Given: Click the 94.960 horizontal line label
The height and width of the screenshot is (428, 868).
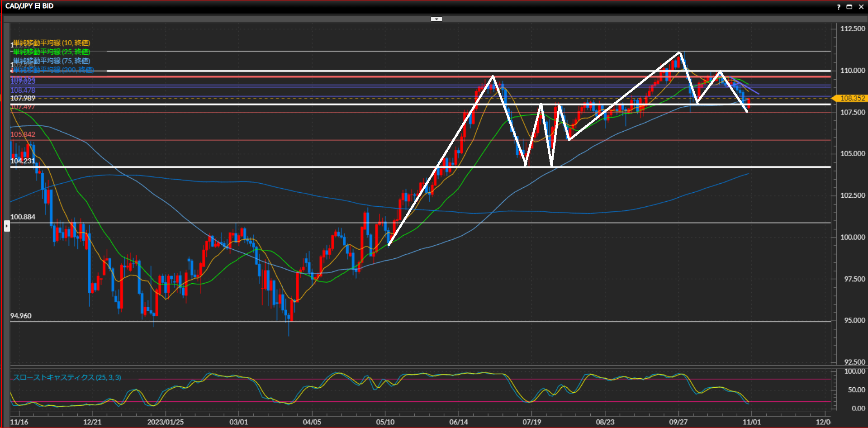Looking at the screenshot, I should (21, 316).
